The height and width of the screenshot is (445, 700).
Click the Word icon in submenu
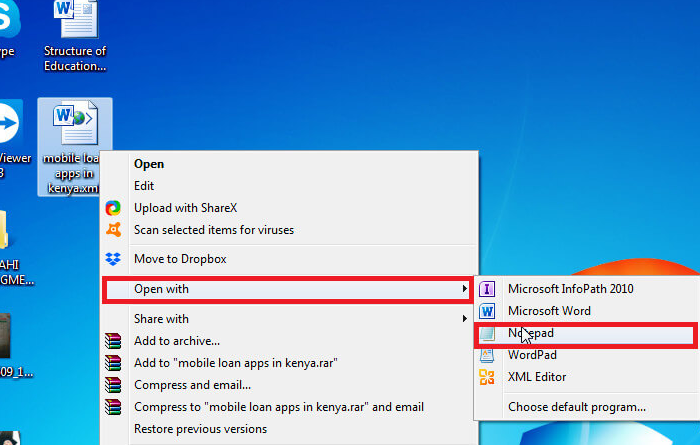click(x=487, y=311)
